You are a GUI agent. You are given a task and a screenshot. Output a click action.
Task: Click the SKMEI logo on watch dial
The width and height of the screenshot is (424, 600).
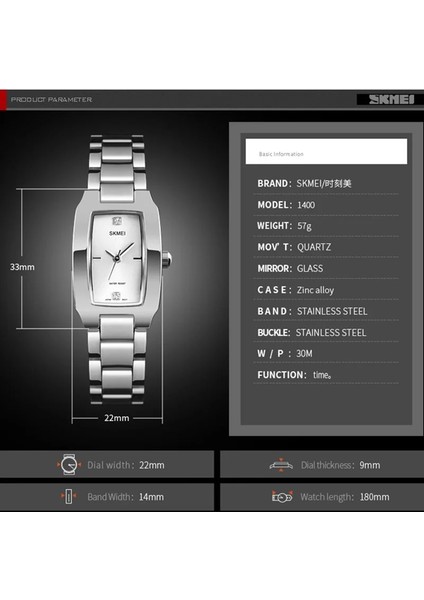point(117,233)
